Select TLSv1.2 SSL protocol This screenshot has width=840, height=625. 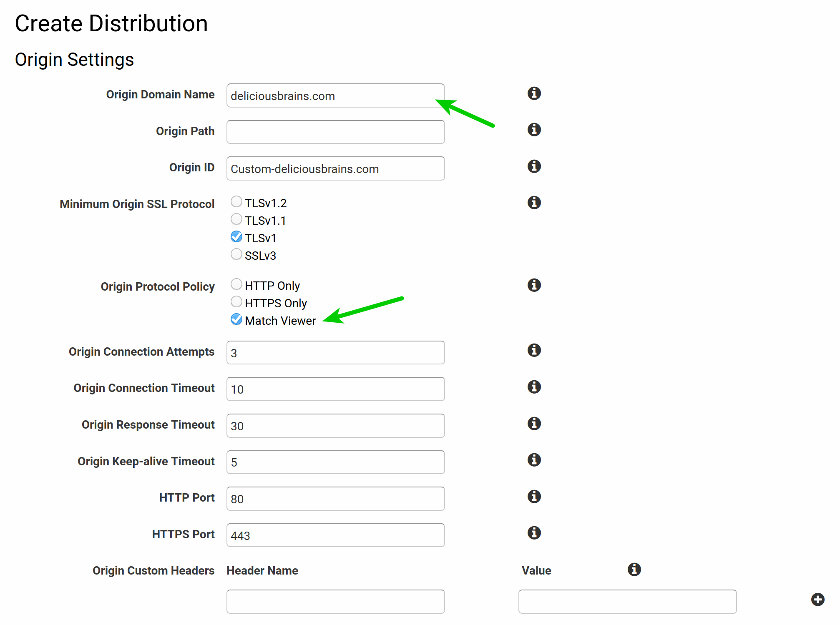tap(236, 202)
